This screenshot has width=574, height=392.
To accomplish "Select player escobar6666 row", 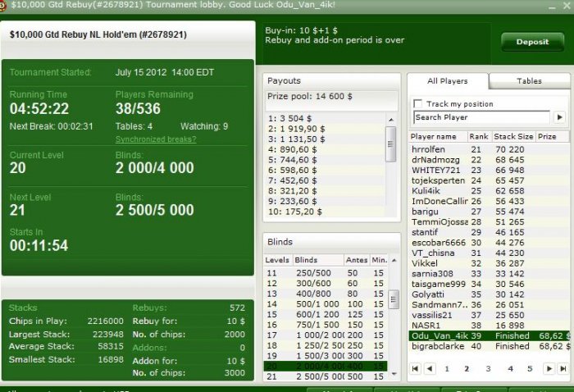I will point(489,243).
